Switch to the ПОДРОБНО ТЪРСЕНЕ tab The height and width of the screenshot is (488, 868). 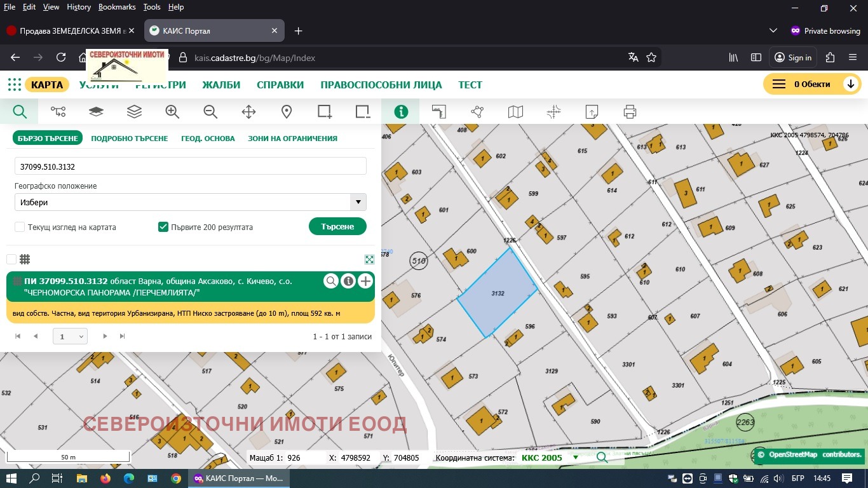(130, 138)
